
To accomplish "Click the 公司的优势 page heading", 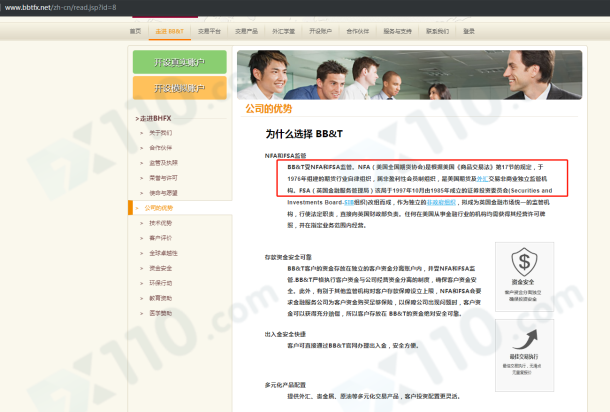I will (x=268, y=109).
